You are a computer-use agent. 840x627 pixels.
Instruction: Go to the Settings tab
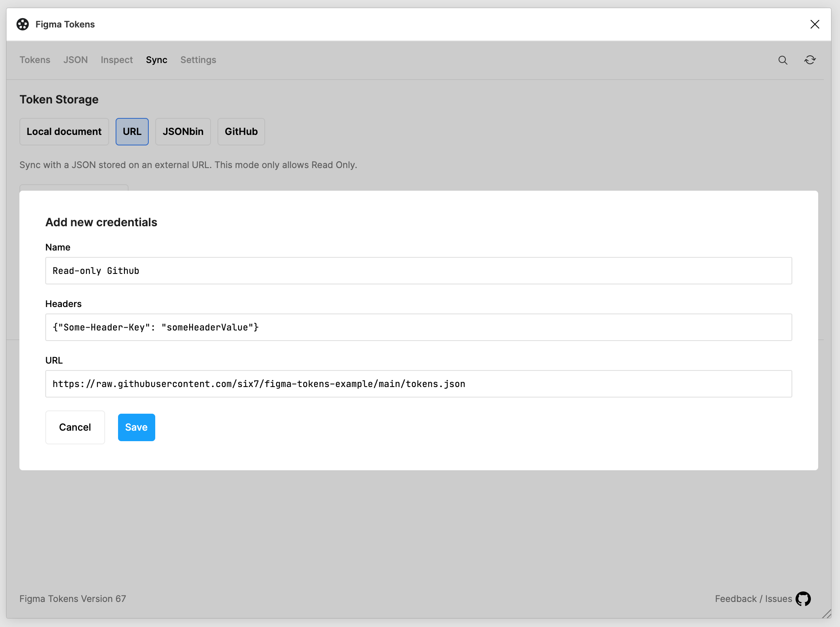click(x=198, y=60)
